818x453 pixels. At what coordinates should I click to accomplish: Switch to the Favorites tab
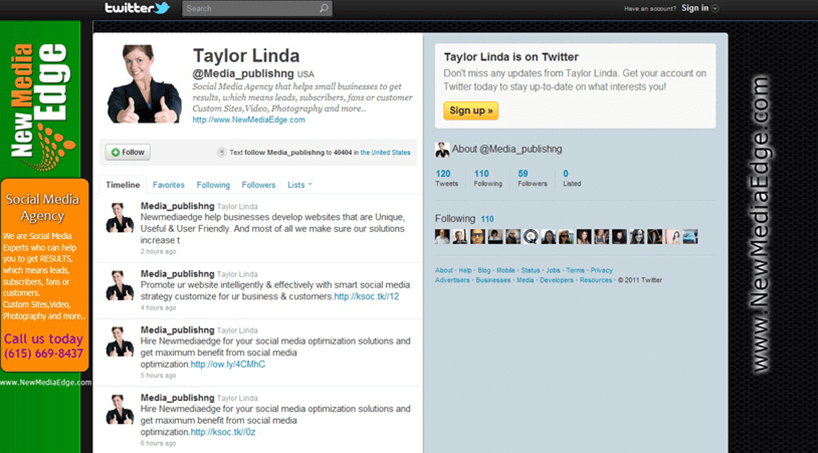[169, 185]
